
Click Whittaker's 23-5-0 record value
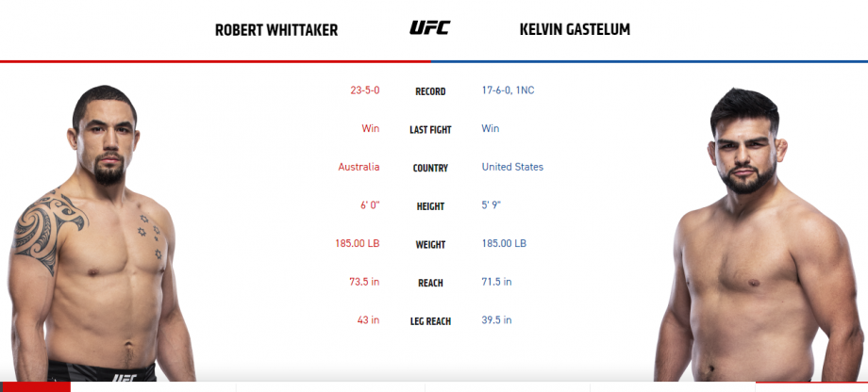point(365,90)
